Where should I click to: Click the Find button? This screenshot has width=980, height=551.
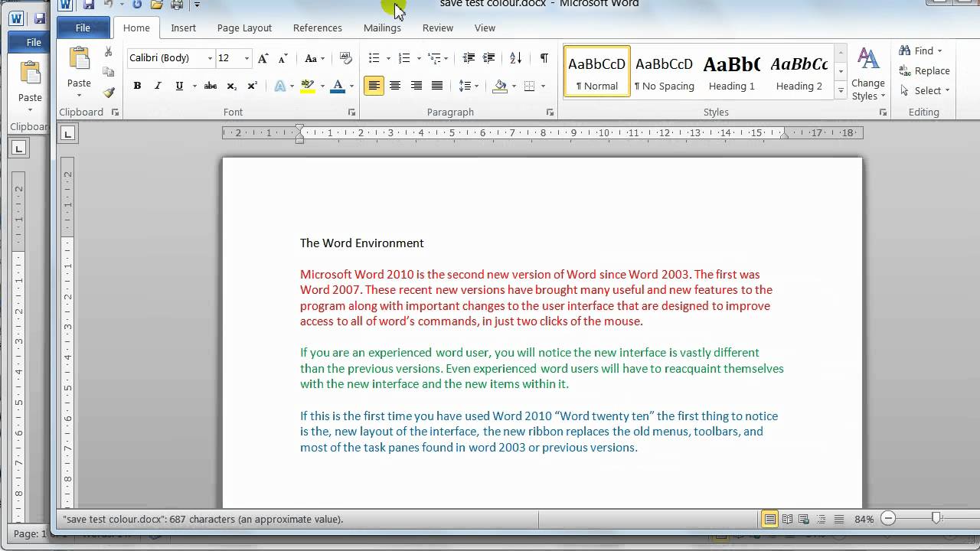pyautogui.click(x=921, y=51)
